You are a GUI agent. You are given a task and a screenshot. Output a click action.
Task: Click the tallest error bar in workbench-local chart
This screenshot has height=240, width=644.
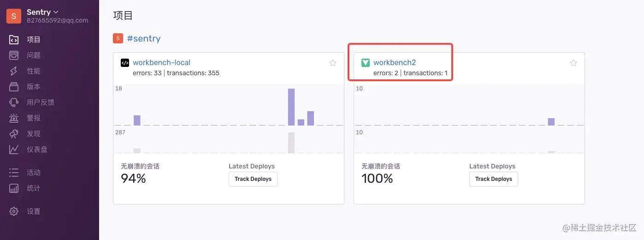(x=291, y=107)
